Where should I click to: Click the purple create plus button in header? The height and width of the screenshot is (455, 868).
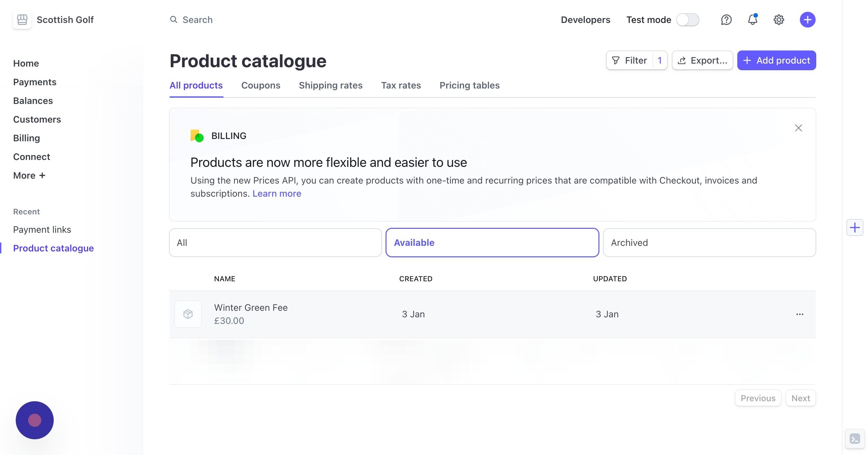point(807,20)
